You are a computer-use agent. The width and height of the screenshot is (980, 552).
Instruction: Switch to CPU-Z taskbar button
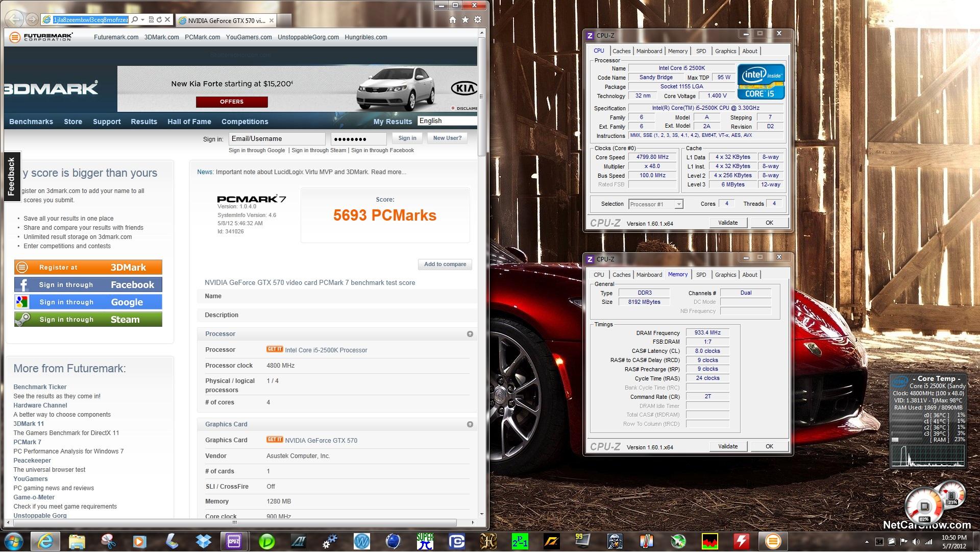pos(234,541)
